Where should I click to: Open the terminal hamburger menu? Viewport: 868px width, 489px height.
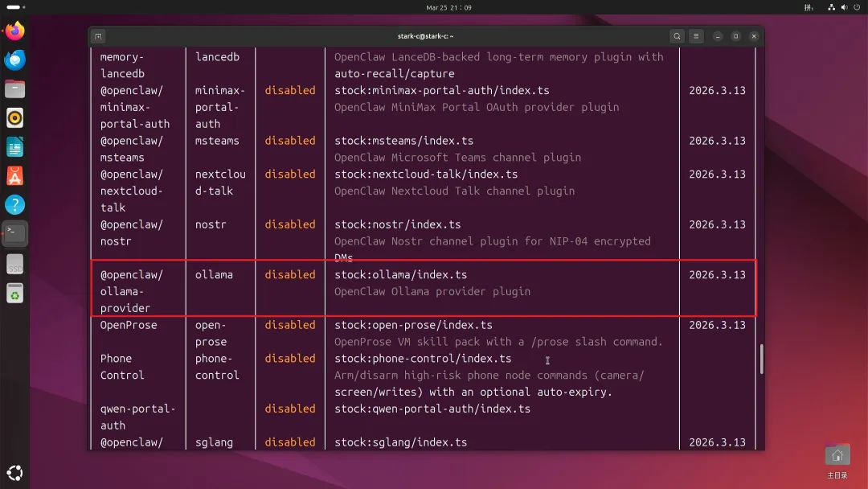[696, 36]
